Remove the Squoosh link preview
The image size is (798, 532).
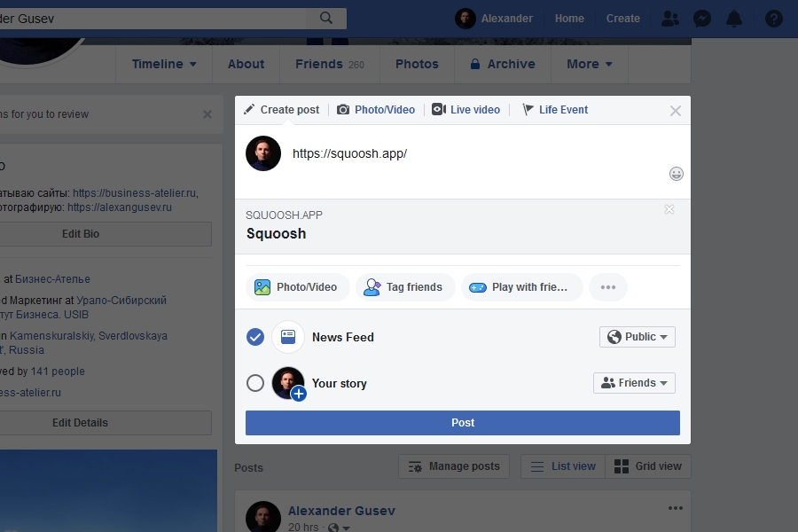click(x=669, y=209)
